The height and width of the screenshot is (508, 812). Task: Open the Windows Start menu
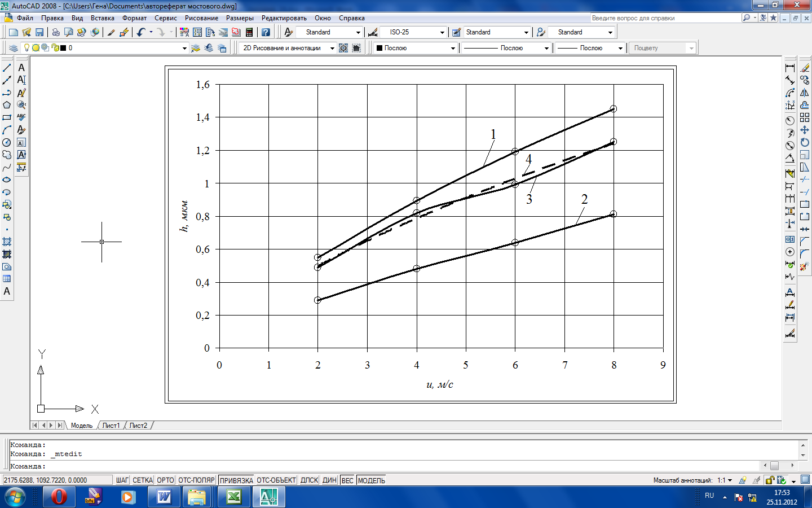pos(14,497)
